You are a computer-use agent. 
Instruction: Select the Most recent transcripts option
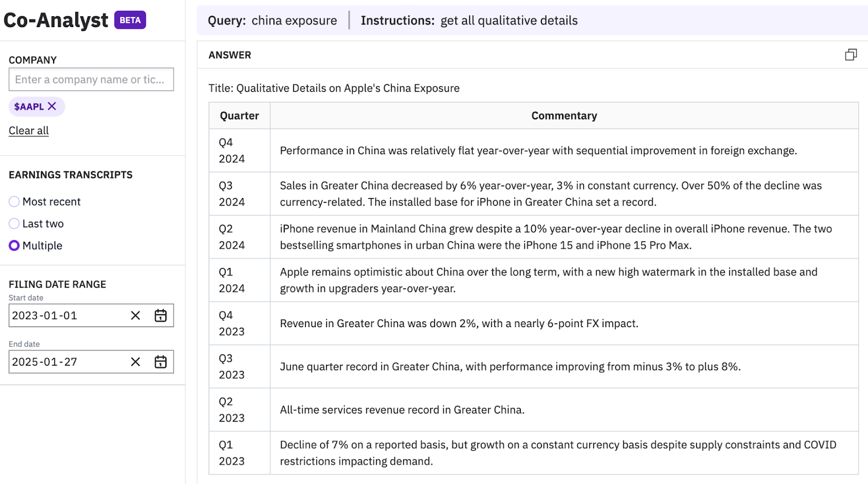(14, 202)
